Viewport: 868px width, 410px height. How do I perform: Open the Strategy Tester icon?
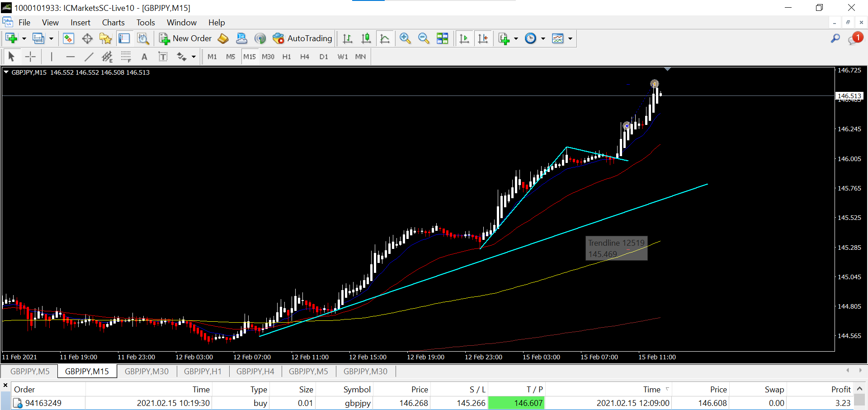(143, 38)
